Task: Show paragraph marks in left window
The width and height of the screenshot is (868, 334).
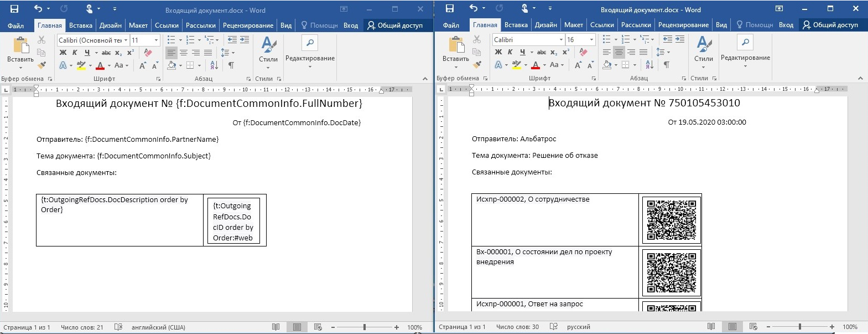Action: [231, 65]
